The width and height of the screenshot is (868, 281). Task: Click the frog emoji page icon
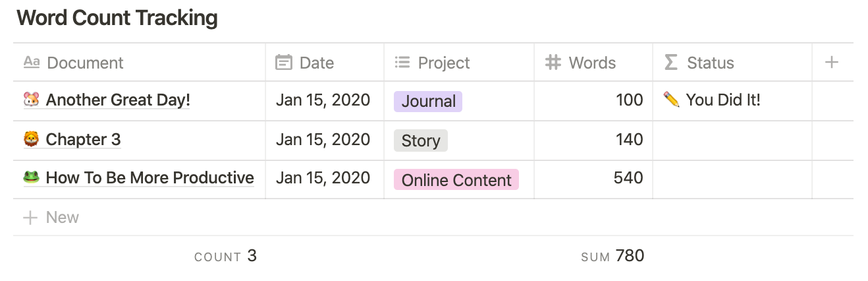coord(31,178)
